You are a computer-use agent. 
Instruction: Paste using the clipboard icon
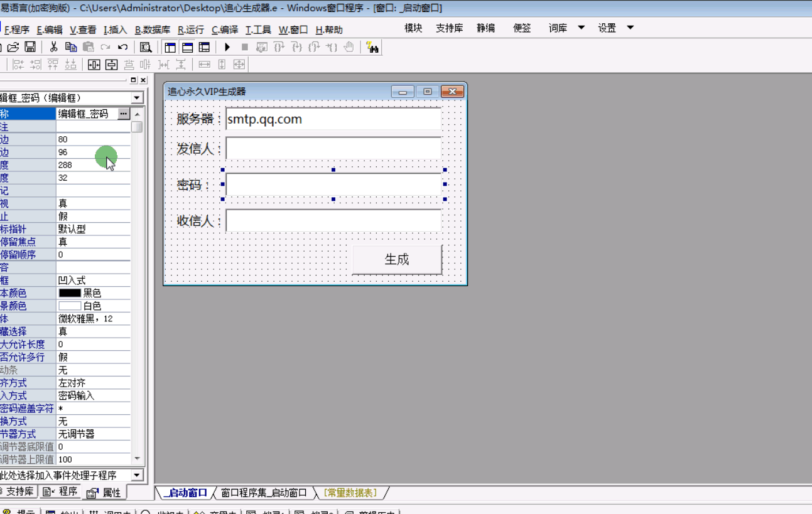pos(89,47)
